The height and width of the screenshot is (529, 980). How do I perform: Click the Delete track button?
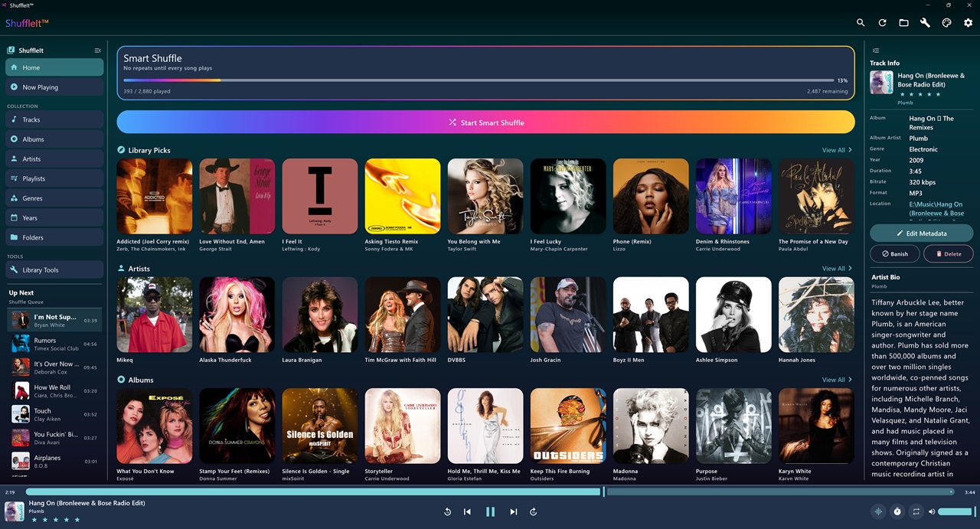click(949, 253)
